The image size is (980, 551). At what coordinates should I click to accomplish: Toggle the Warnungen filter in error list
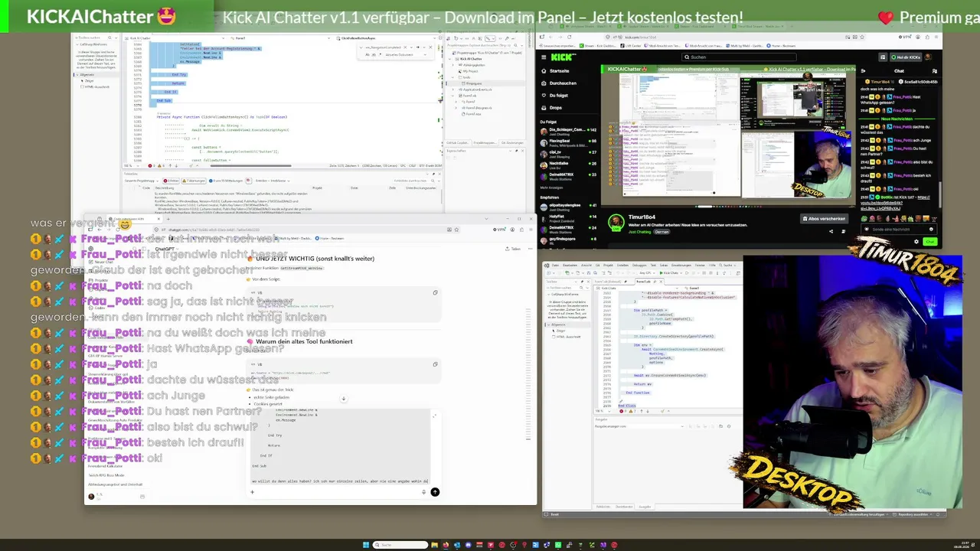[x=195, y=181]
